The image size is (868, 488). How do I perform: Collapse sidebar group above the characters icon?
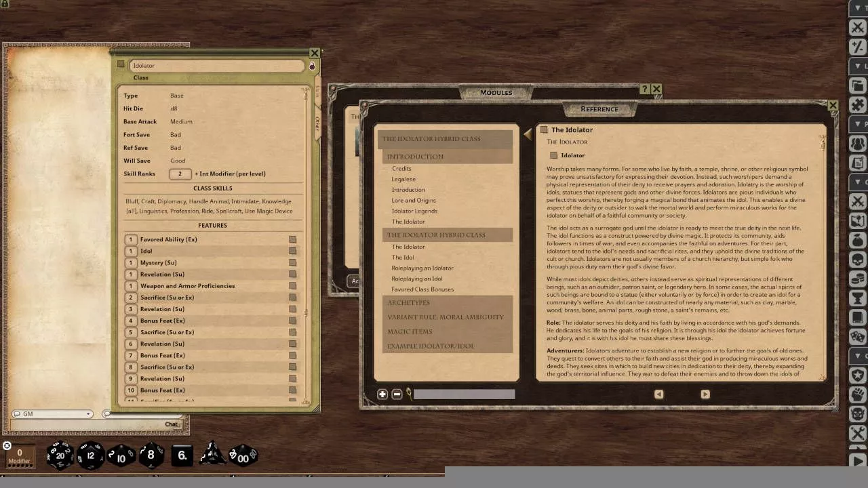[858, 124]
